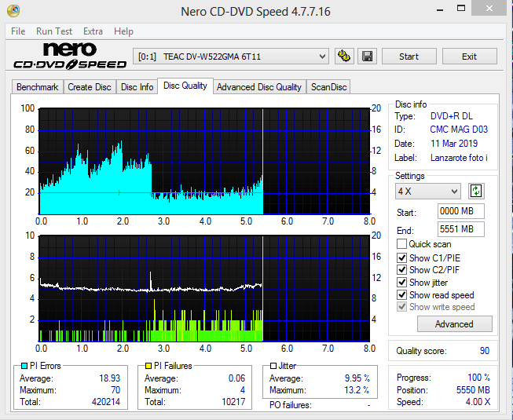This screenshot has width=513, height=420.
Task: Switch to the Disc Info tab
Action: tap(137, 87)
